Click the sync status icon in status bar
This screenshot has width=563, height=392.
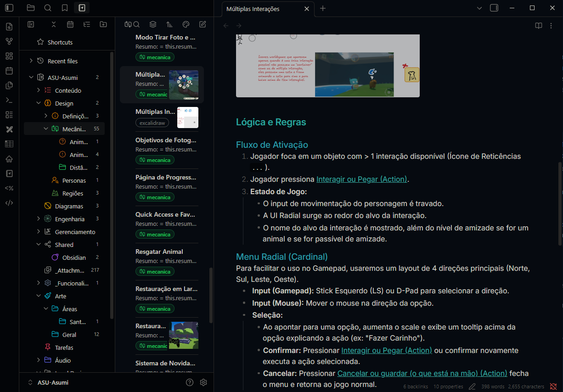pyautogui.click(x=553, y=386)
